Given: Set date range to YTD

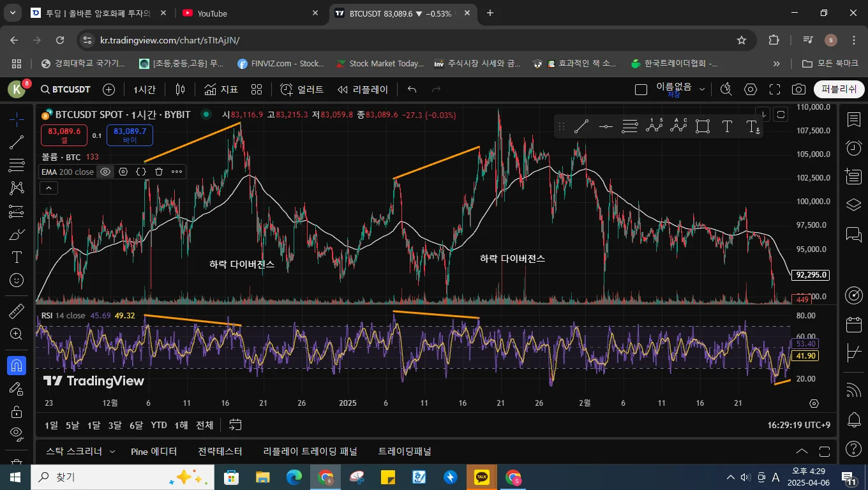Looking at the screenshot, I should point(159,425).
